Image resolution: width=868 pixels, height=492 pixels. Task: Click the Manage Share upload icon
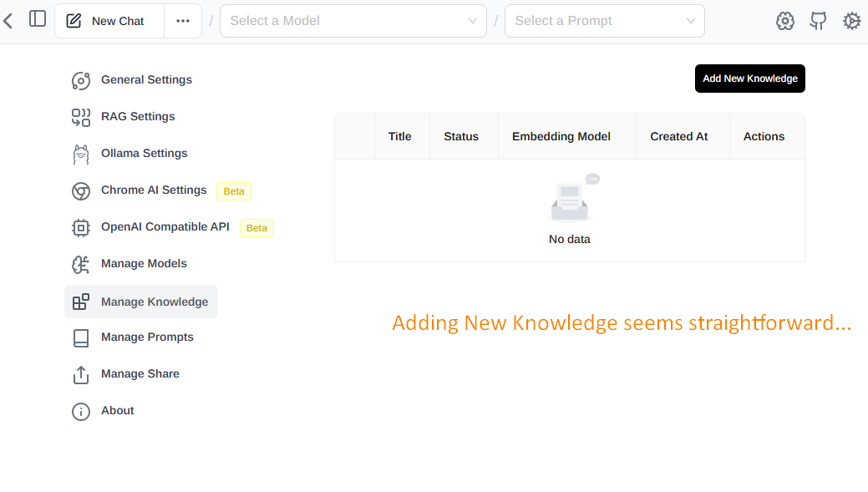click(80, 374)
